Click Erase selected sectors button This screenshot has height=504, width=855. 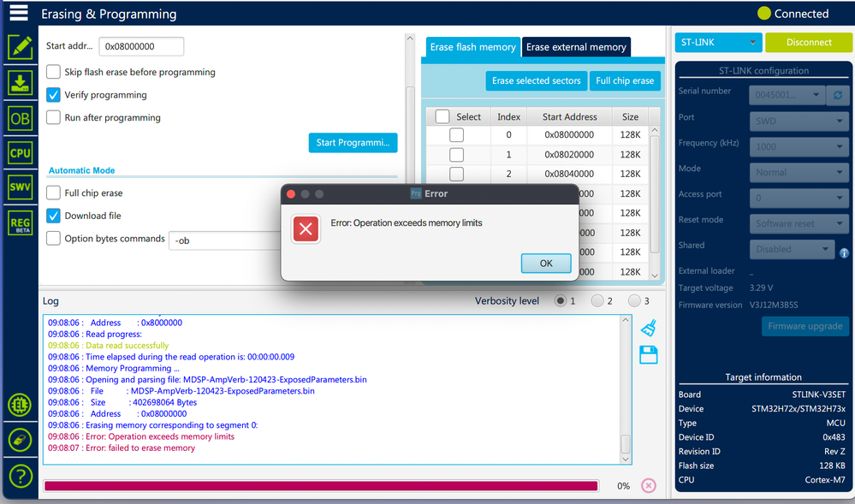point(536,80)
